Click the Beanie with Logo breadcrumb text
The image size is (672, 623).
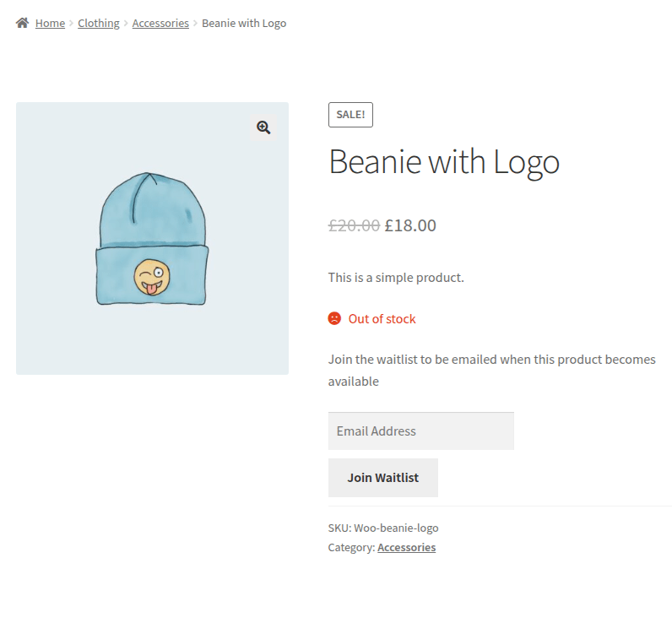point(244,24)
